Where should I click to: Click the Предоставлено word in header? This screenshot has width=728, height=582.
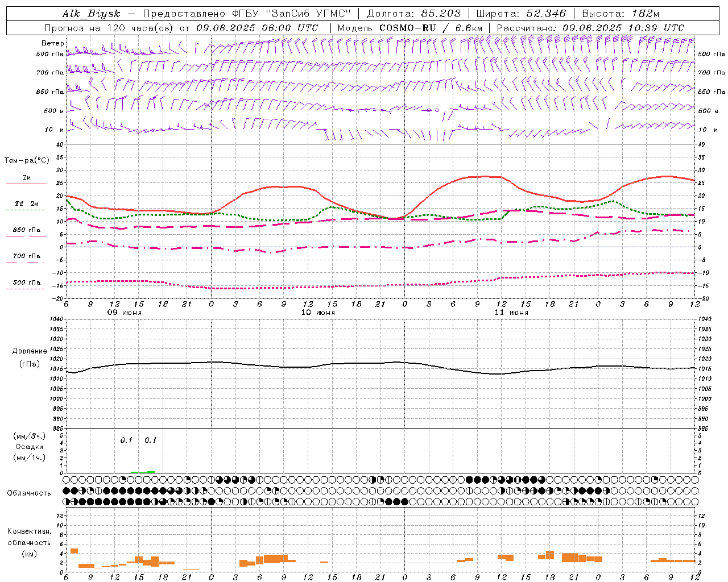[x=185, y=14]
